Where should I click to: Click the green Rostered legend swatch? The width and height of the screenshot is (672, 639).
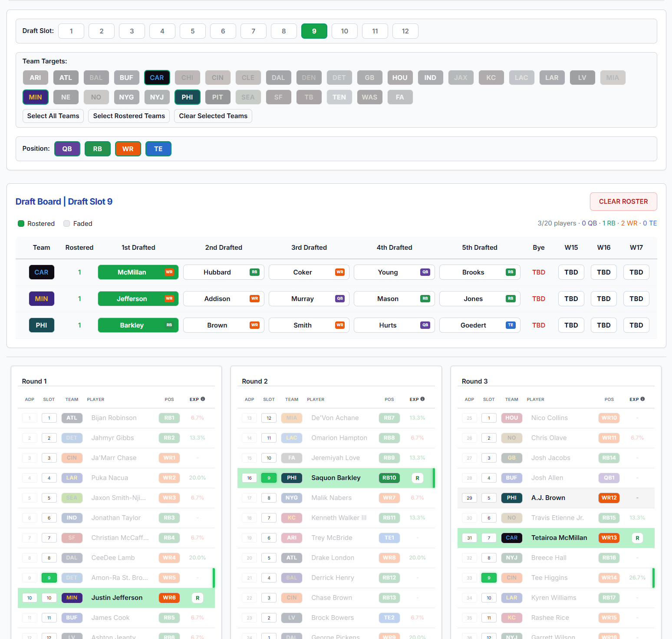(x=21, y=223)
